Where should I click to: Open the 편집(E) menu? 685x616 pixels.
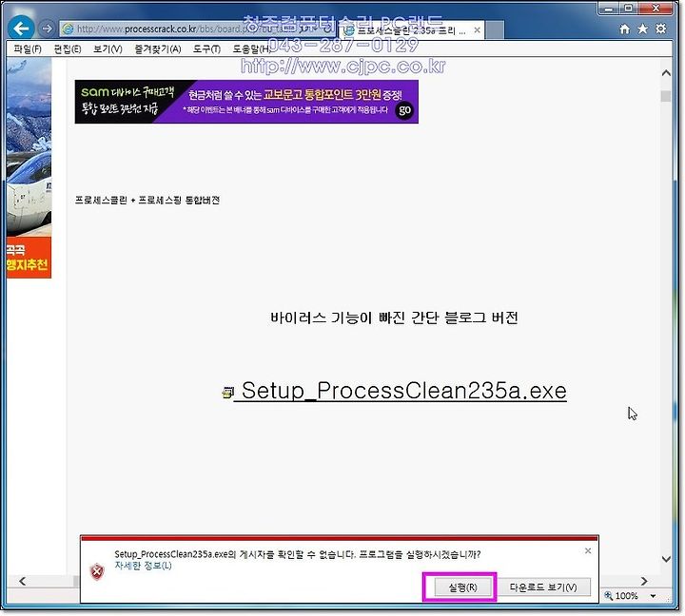tap(68, 48)
